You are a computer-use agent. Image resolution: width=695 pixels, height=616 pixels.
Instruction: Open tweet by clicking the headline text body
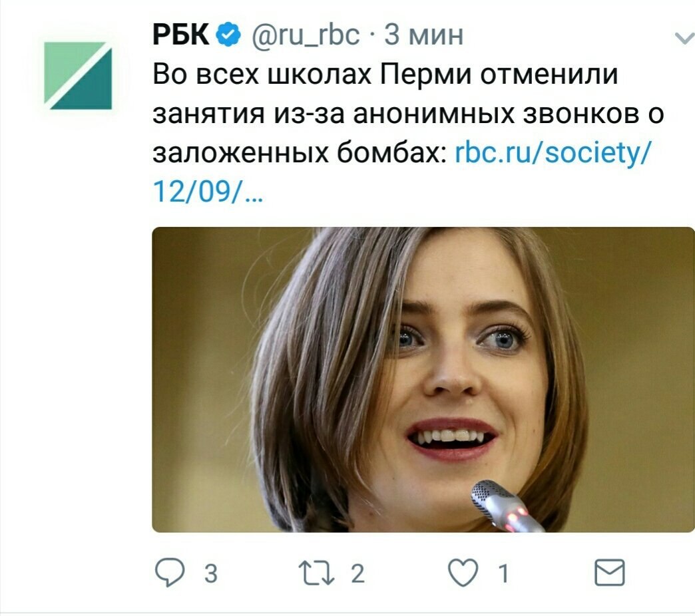pos(408,114)
